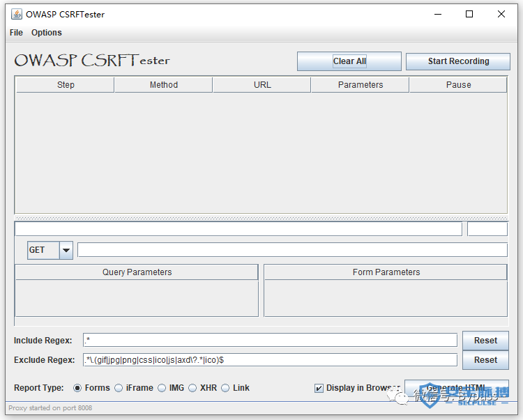This screenshot has width=523, height=420.
Task: Select iFrame report type
Action: [119, 388]
